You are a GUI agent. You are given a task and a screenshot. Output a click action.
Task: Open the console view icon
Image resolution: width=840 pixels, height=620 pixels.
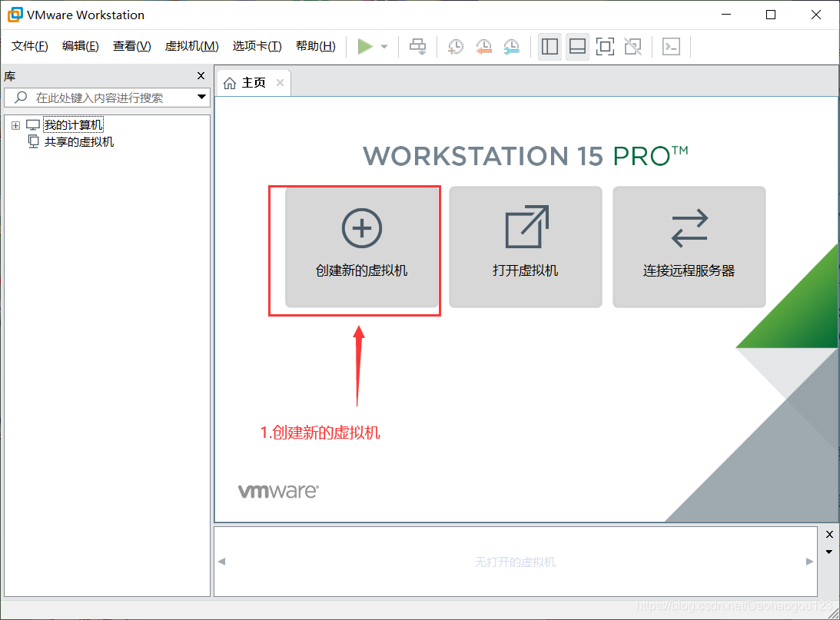(671, 47)
